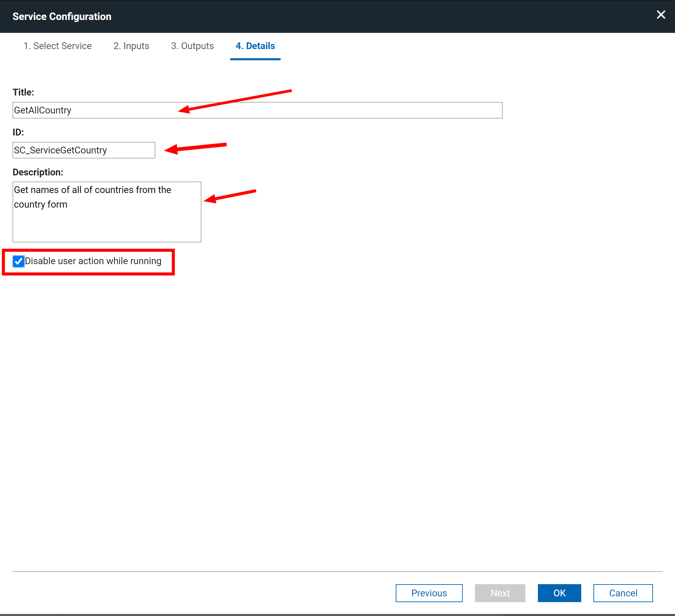Click the 'Service Configuration' header title
This screenshot has height=616, width=675.
[62, 16]
